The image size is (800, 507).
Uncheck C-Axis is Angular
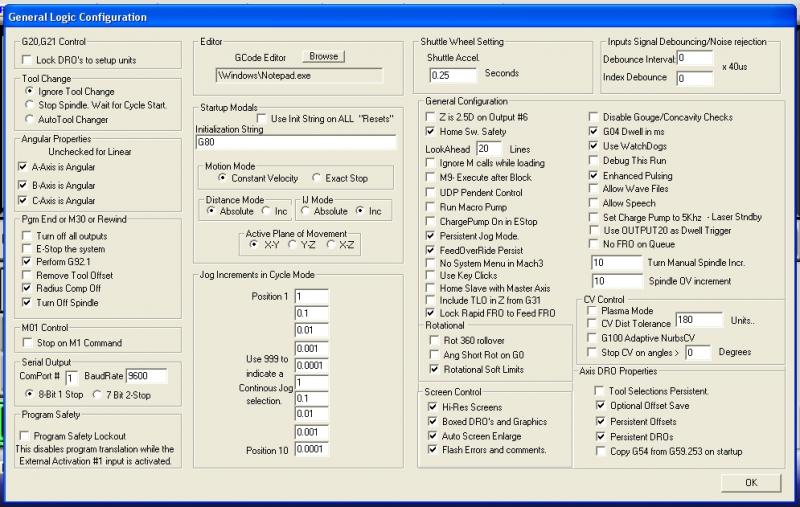tap(22, 200)
